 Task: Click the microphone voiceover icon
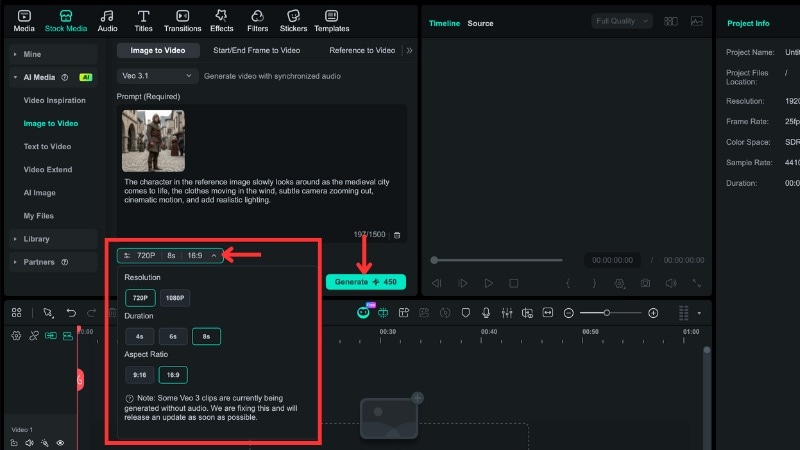coord(486,313)
